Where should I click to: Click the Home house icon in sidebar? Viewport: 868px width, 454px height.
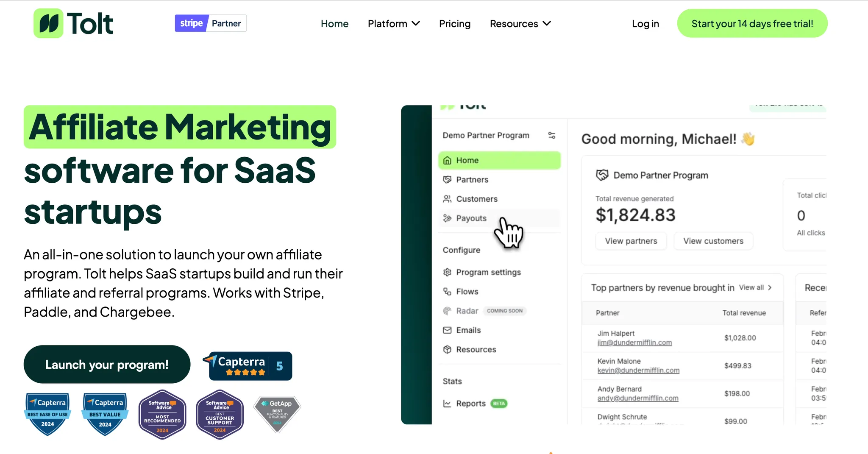click(447, 161)
